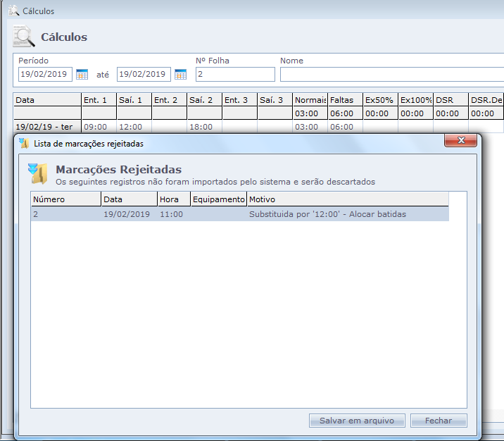Sort by the Motivo column header

(x=347, y=199)
